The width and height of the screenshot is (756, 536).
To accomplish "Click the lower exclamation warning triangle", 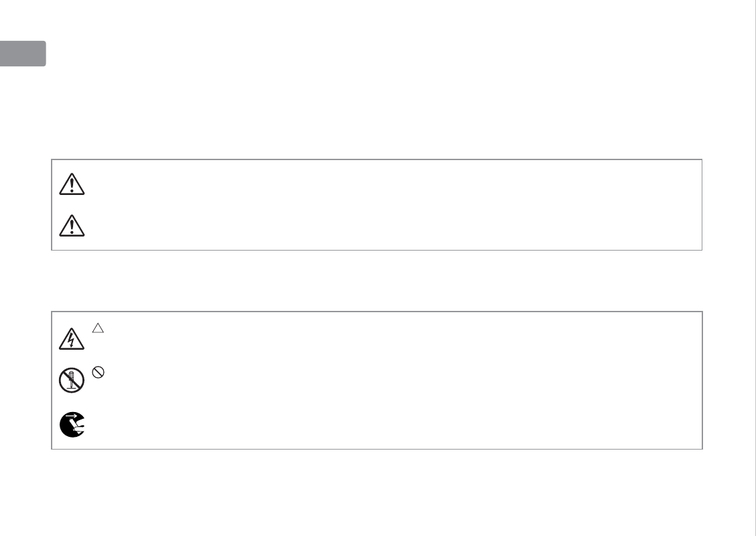I will [72, 226].
